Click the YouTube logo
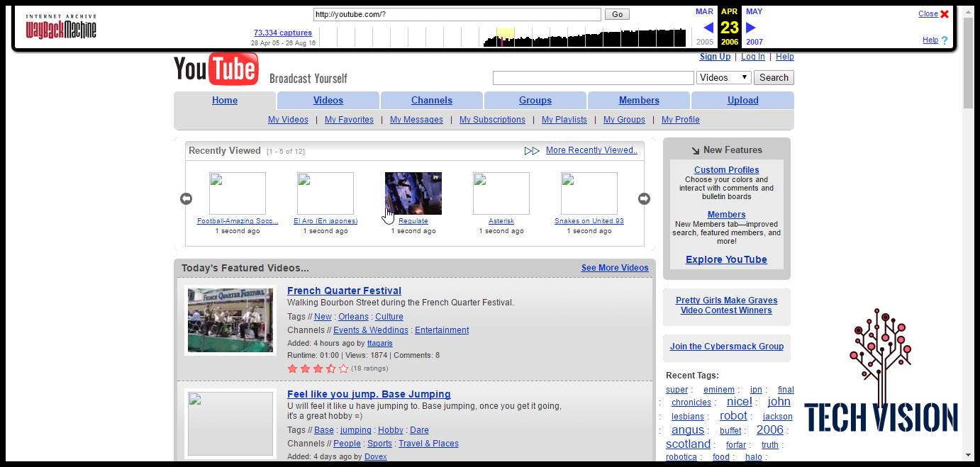This screenshot has width=980, height=467. point(216,69)
